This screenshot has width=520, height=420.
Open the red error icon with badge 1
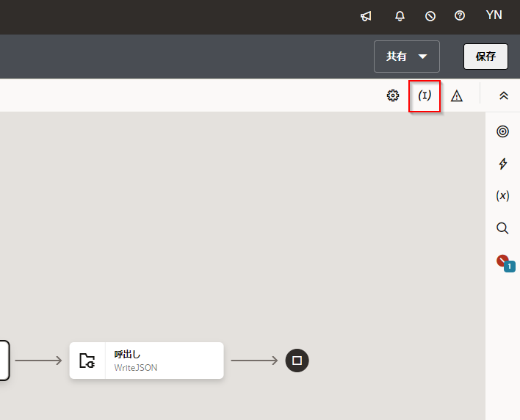tap(503, 261)
